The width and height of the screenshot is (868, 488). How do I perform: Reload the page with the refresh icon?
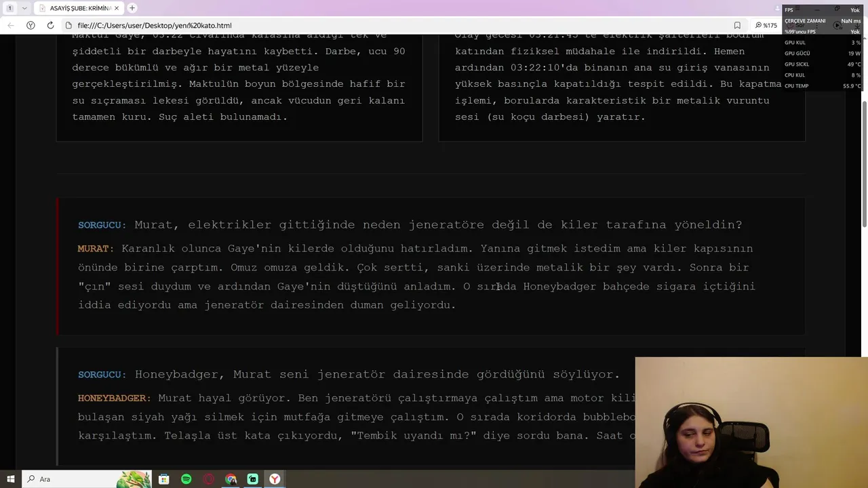click(50, 25)
